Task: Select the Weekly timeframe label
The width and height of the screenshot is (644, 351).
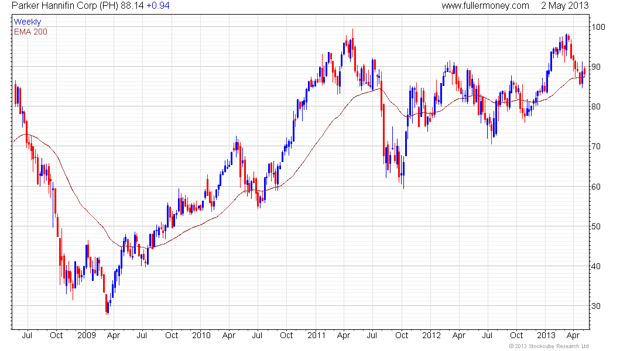Action: click(x=28, y=22)
